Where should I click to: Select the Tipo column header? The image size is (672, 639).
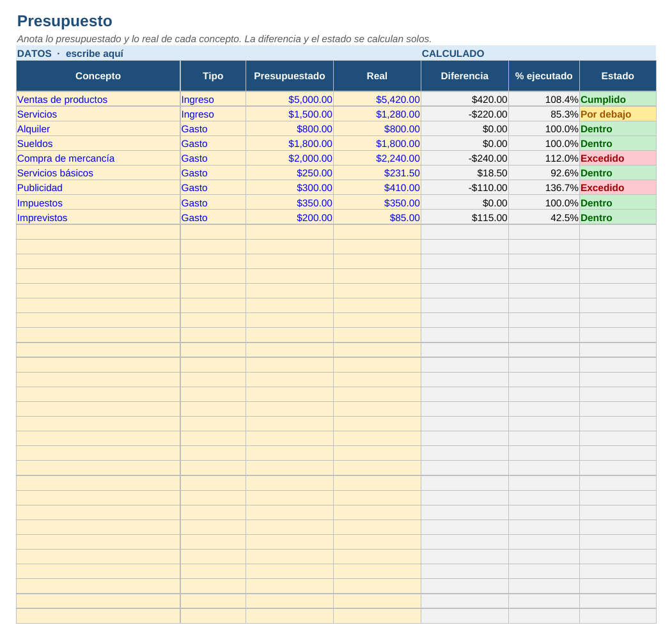[x=213, y=76]
